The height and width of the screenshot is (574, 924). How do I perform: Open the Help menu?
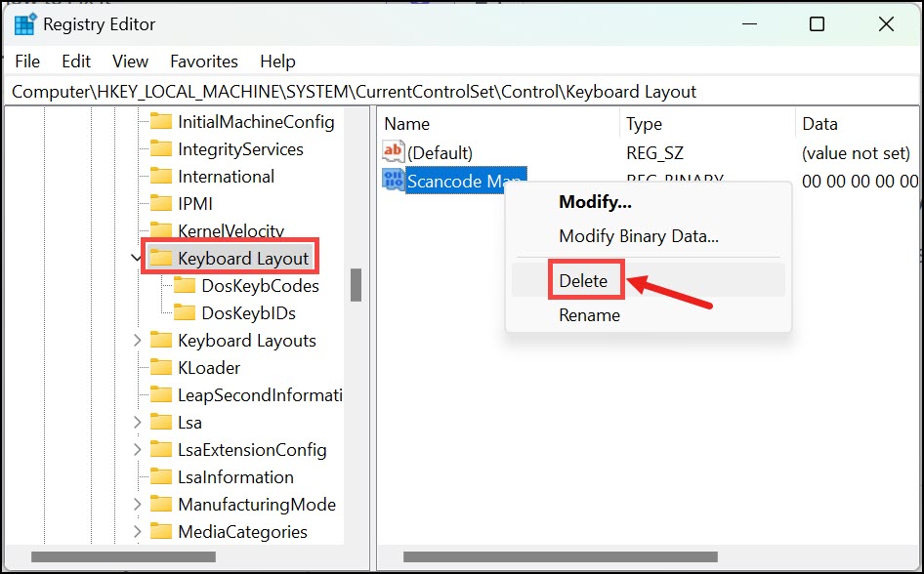coord(277,61)
